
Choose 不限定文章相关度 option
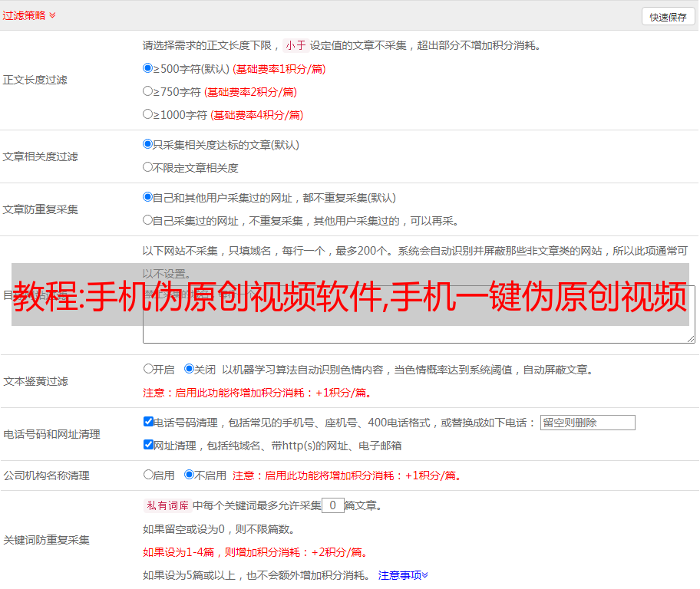pyautogui.click(x=148, y=167)
